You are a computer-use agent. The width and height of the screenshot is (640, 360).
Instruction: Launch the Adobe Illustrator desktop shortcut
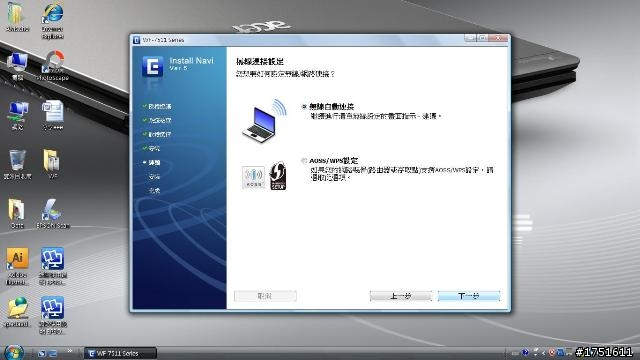pos(17,265)
